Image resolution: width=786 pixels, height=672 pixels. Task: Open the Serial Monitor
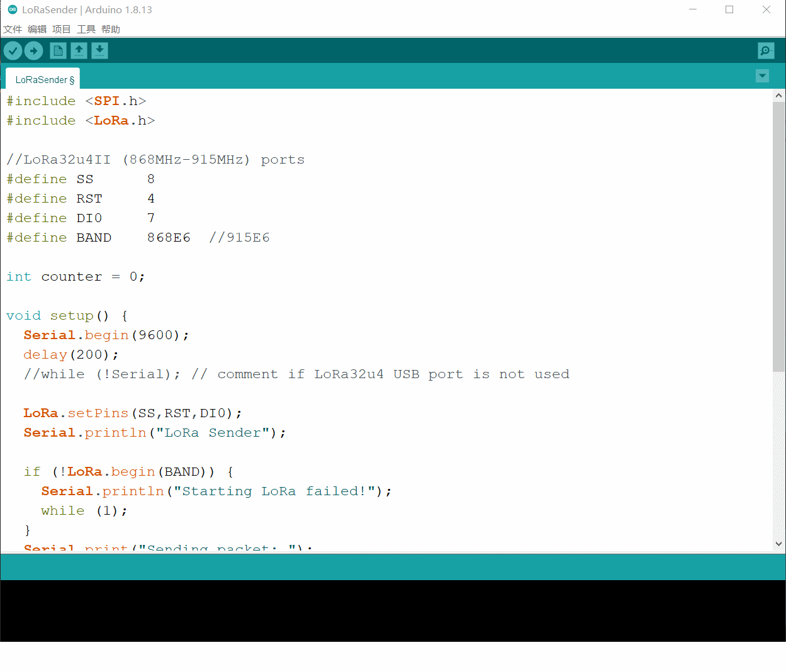[766, 50]
